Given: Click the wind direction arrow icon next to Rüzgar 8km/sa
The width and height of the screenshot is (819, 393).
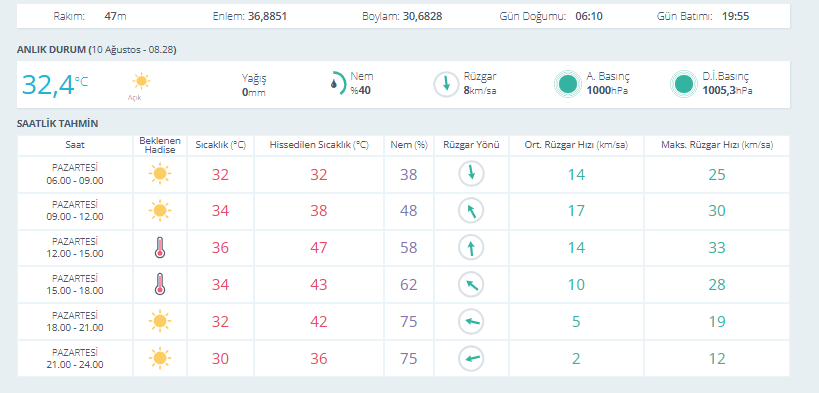Looking at the screenshot, I should [x=446, y=84].
